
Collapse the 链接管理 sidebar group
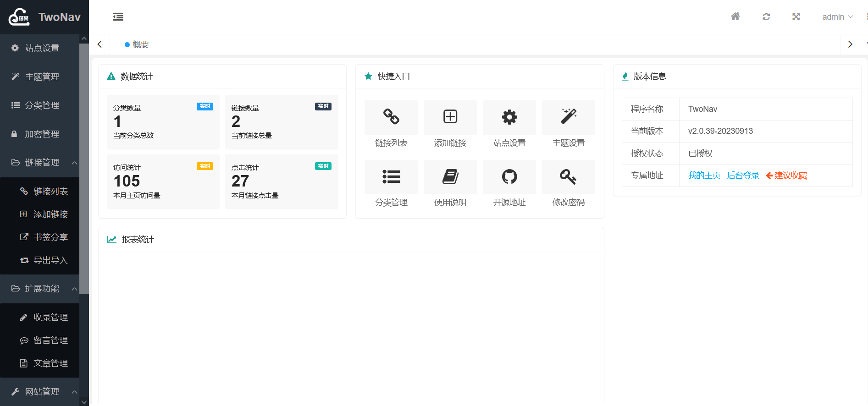coord(39,163)
